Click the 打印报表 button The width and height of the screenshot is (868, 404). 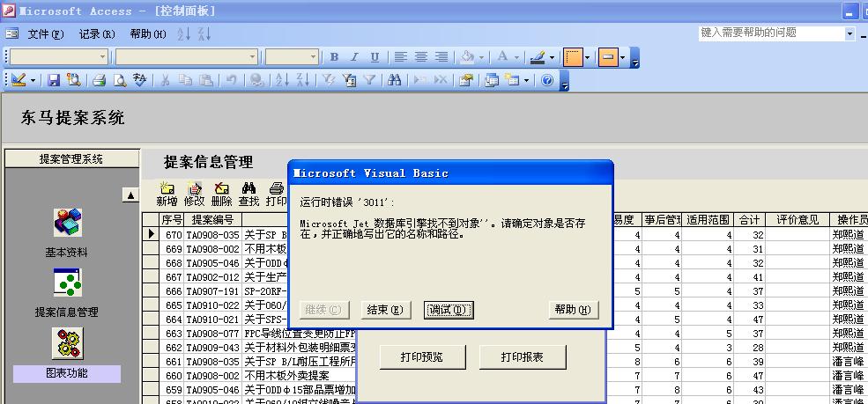523,357
